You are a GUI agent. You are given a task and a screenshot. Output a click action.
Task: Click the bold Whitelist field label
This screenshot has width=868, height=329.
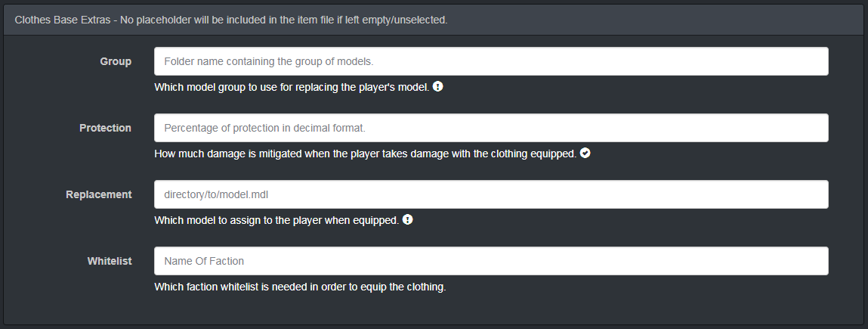(109, 261)
